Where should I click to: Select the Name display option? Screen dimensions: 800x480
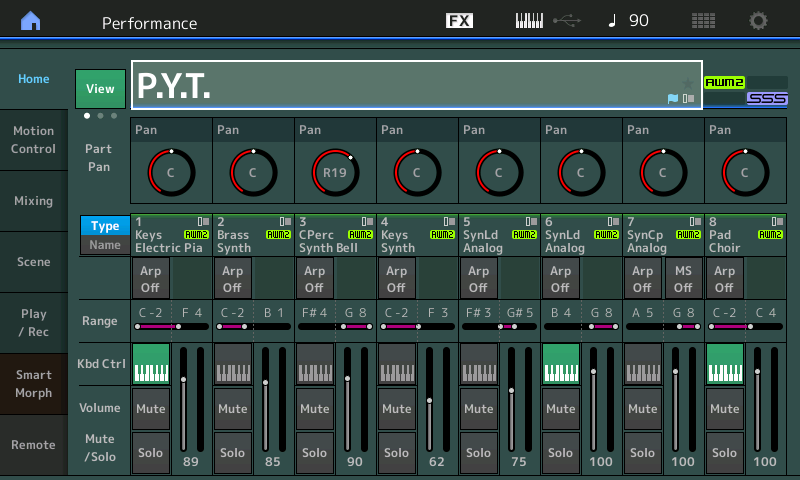[105, 245]
